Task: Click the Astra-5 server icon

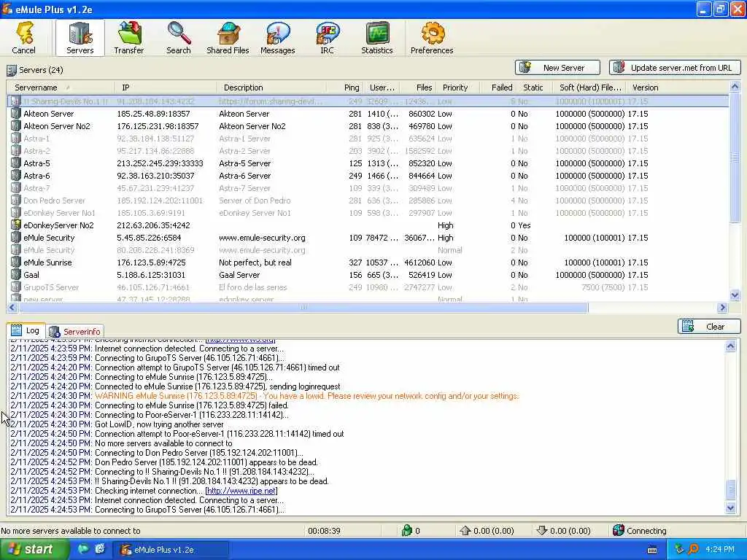Action: [x=16, y=163]
